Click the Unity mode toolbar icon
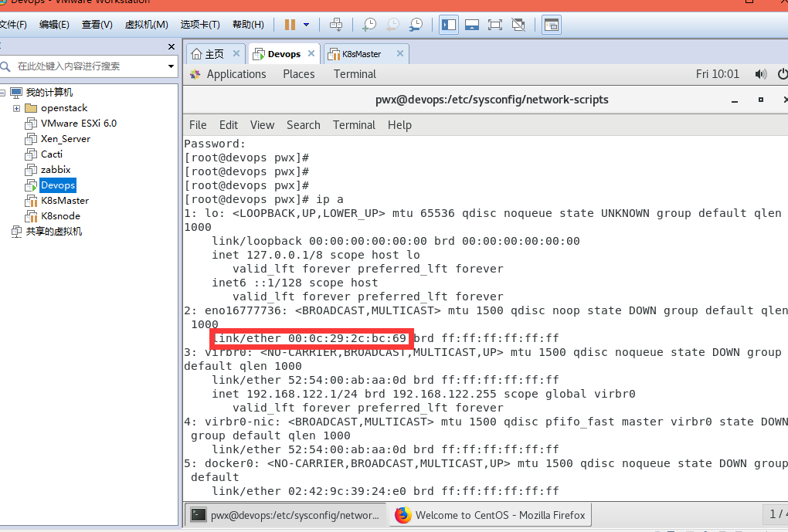 (518, 24)
